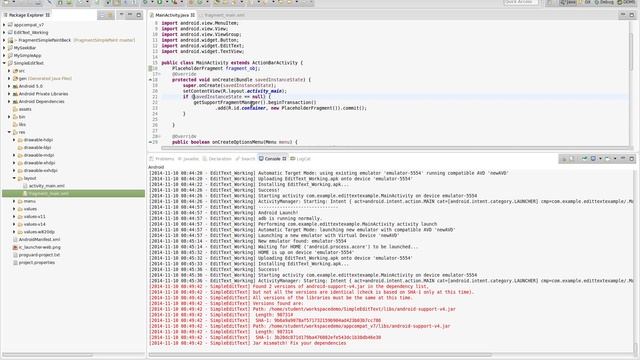Select the menu folder
The height and width of the screenshot is (360, 640).
[29, 201]
